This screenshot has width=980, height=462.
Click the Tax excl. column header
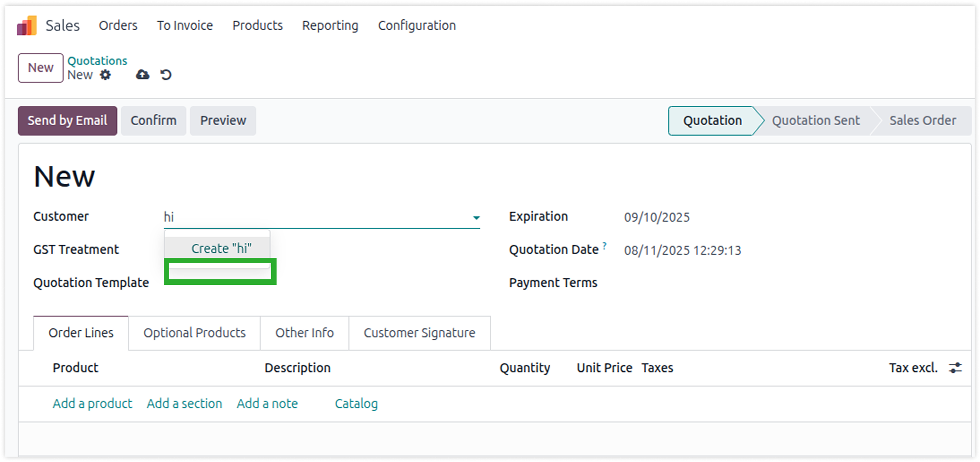(913, 368)
